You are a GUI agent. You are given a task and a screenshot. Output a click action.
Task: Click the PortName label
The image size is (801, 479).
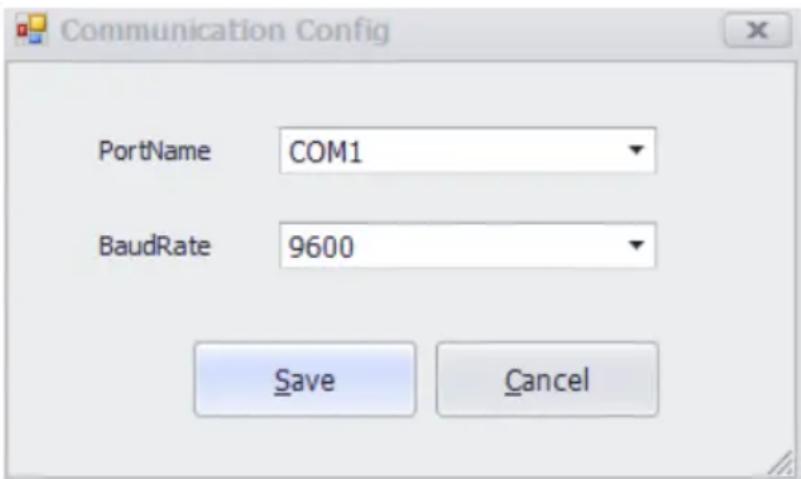[154, 151]
